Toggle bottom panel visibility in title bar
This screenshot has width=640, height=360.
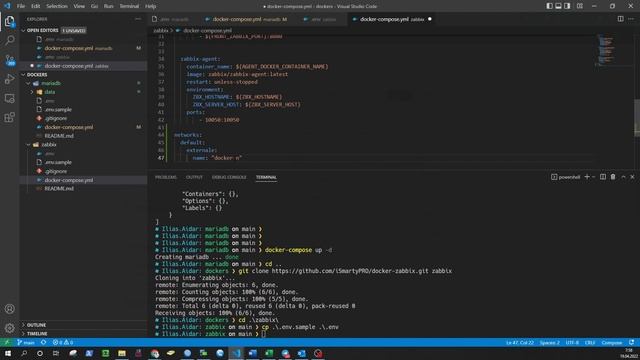(558, 6)
